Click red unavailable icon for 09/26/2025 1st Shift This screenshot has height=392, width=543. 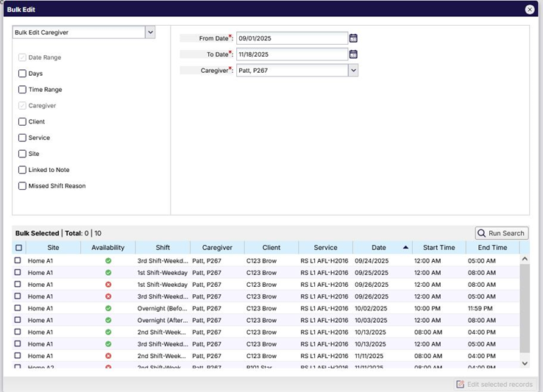point(108,285)
